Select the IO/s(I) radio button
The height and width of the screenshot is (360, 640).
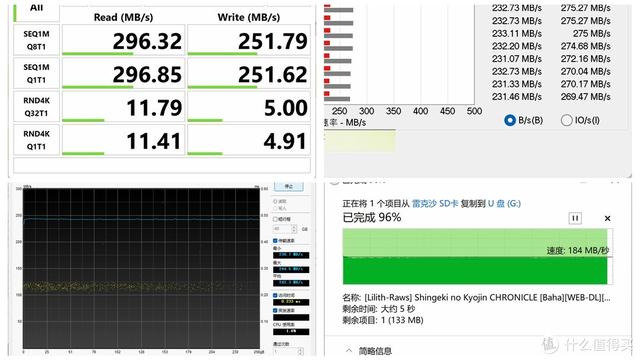567,120
